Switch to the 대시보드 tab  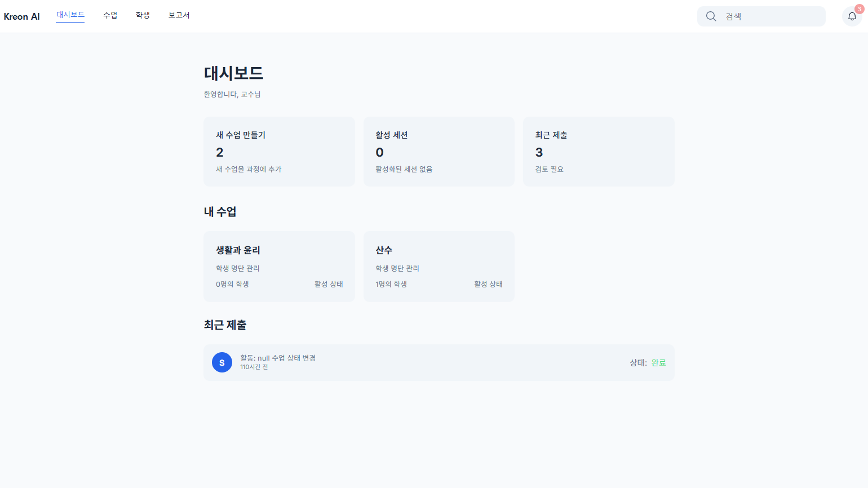click(70, 15)
